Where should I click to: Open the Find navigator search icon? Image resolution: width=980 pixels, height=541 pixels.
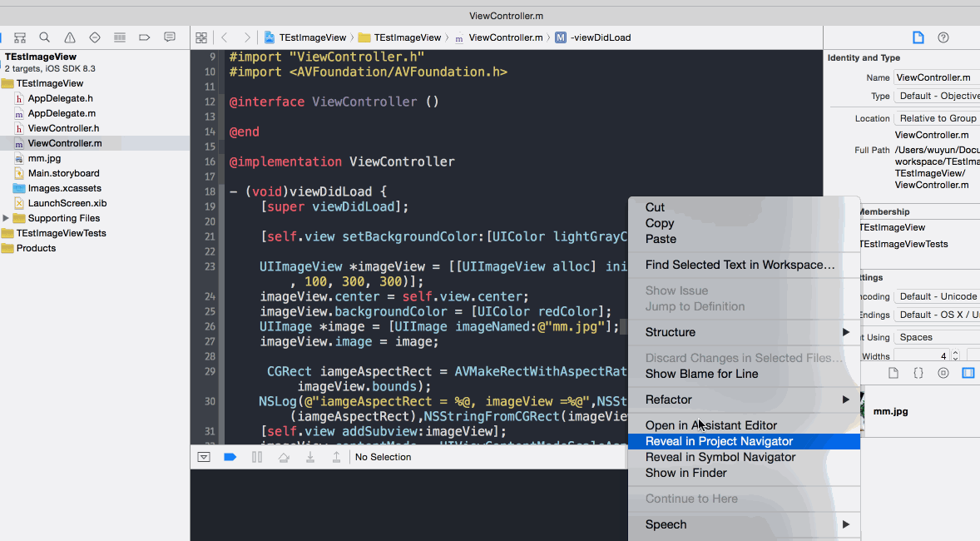(45, 37)
